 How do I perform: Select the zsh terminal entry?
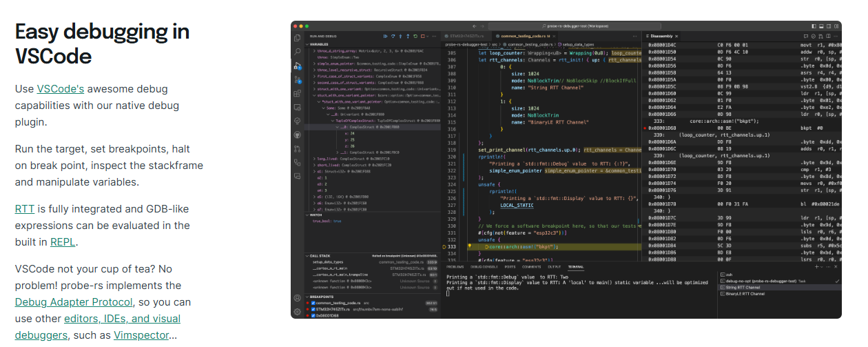click(x=778, y=275)
